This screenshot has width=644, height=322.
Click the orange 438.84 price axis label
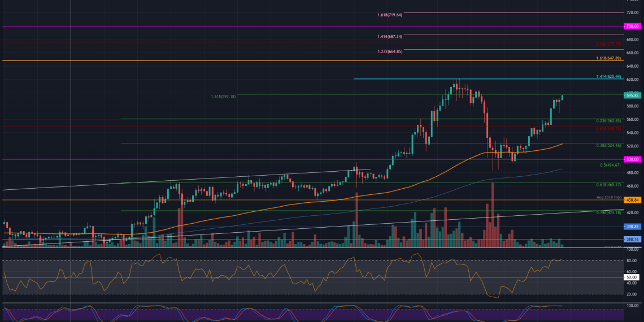(x=632, y=200)
